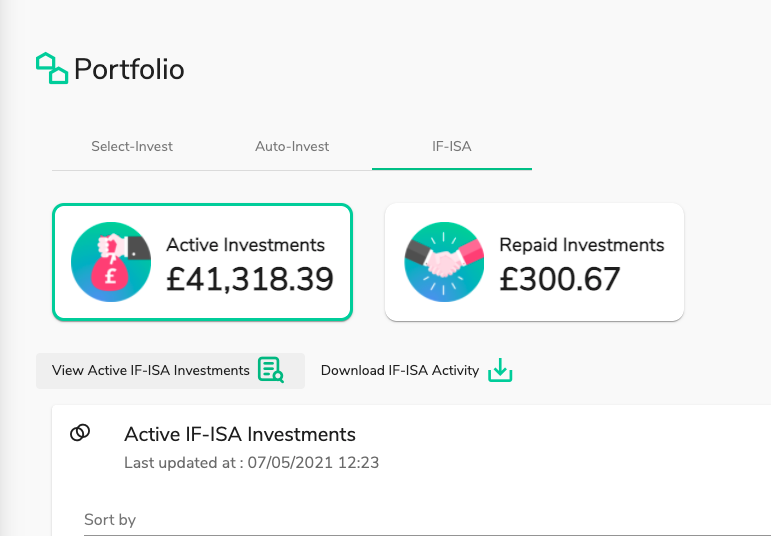Screen dimensions: 771x536
Task: Open the Sort by dropdown
Action: (428, 520)
